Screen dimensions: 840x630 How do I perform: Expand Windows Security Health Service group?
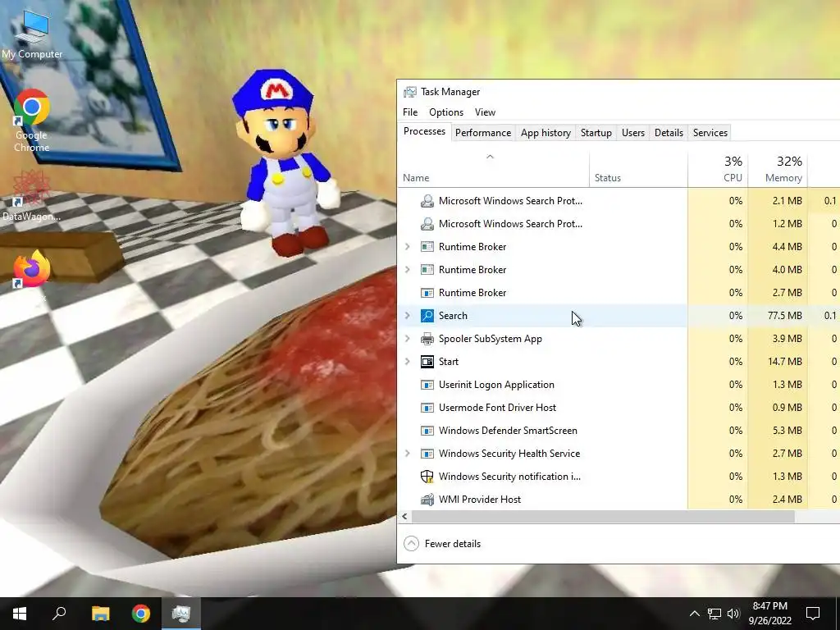[x=407, y=454]
